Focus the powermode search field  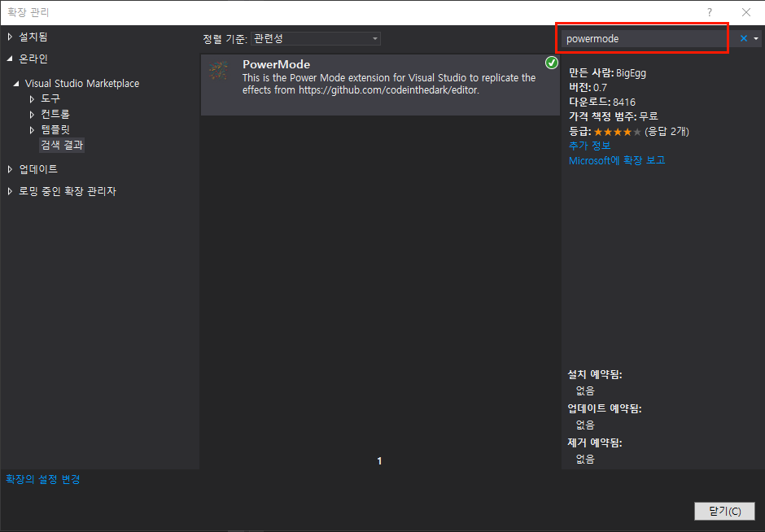pos(644,38)
